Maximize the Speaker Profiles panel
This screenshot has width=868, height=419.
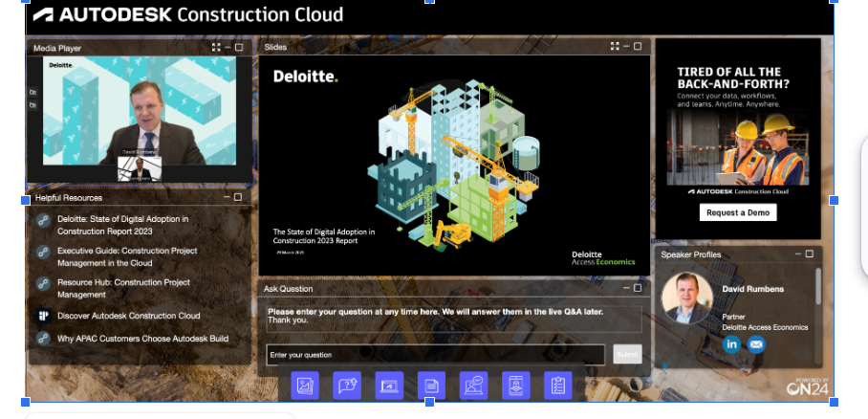pyautogui.click(x=809, y=254)
